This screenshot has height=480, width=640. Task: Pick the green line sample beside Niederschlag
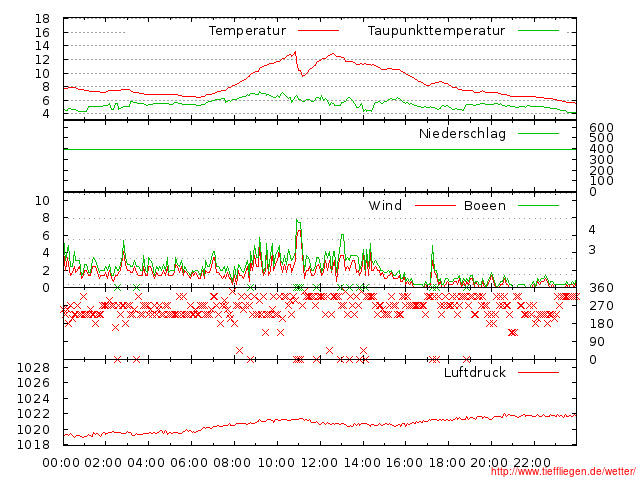pos(538,133)
